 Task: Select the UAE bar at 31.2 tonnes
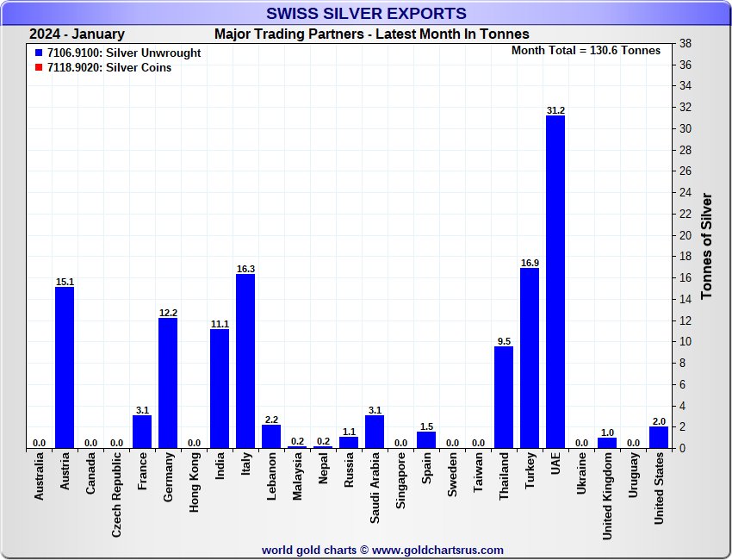(x=555, y=282)
